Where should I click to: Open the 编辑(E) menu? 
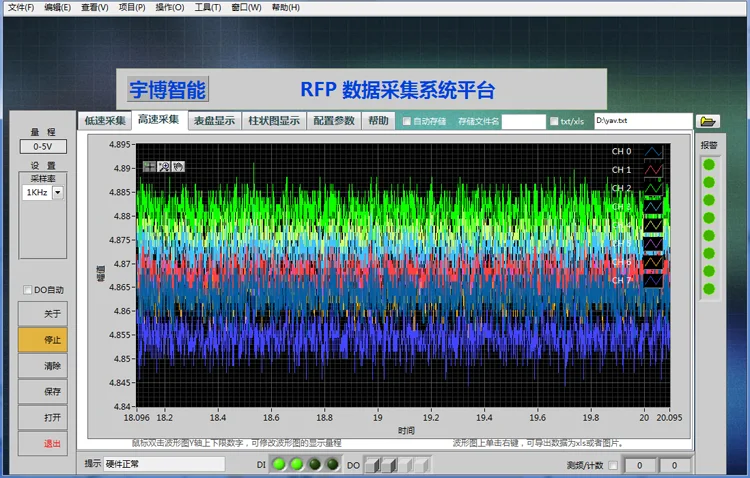[x=57, y=8]
